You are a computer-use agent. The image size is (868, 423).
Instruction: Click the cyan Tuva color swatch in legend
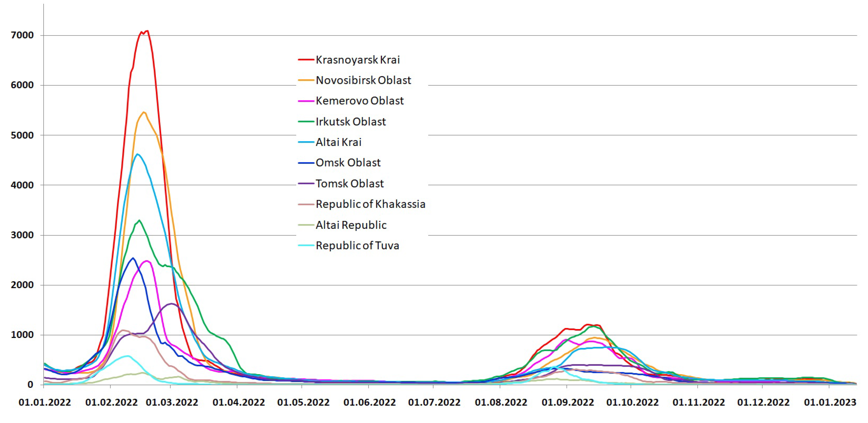pos(306,246)
